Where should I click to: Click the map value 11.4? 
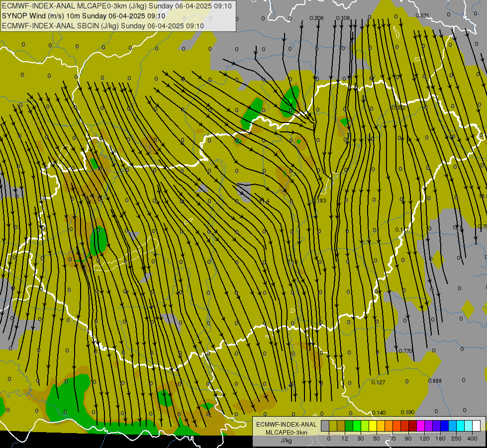click(x=264, y=201)
